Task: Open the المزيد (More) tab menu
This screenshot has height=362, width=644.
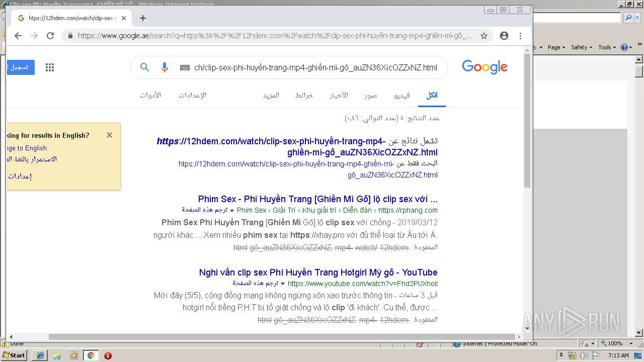Action: pos(271,95)
